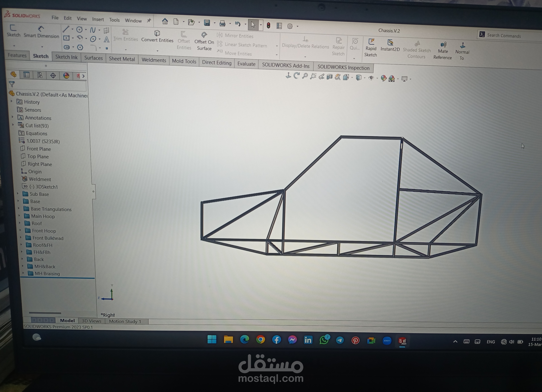
Task: Switch to the Weldments tab
Action: 154,60
